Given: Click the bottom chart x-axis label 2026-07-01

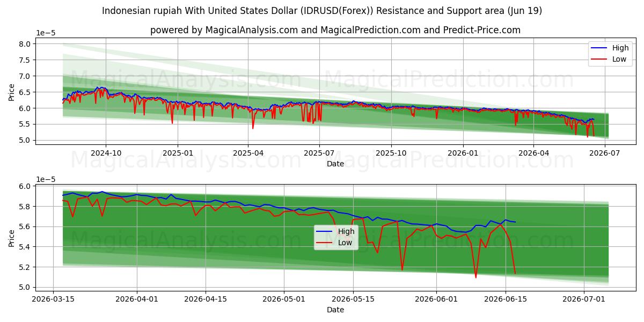Looking at the screenshot, I should (584, 301).
